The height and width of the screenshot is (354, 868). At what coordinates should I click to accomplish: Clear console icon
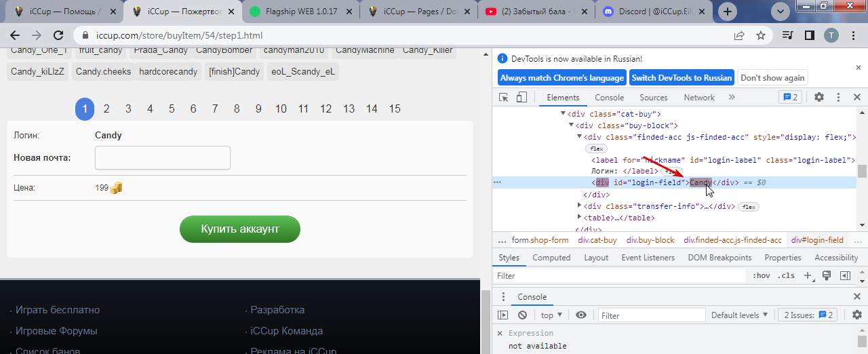[522, 315]
